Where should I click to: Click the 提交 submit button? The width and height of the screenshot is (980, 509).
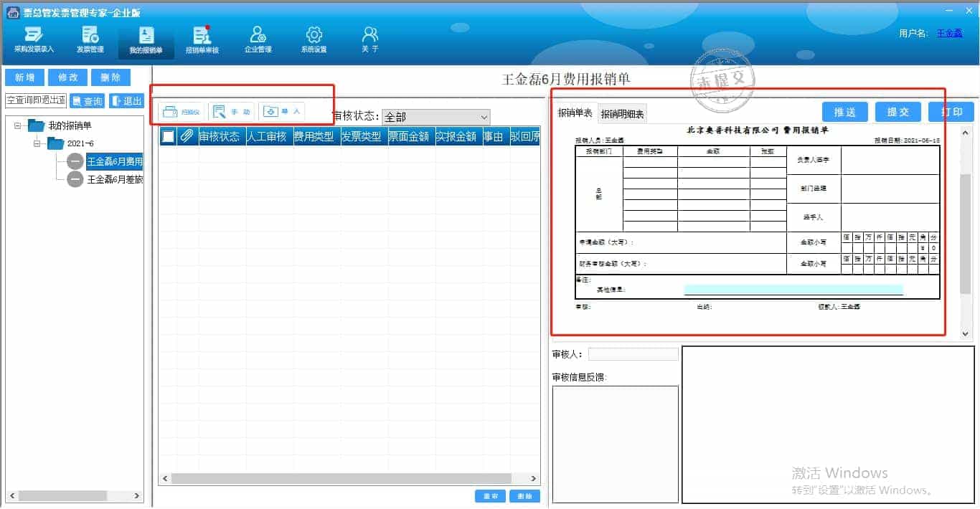point(898,112)
